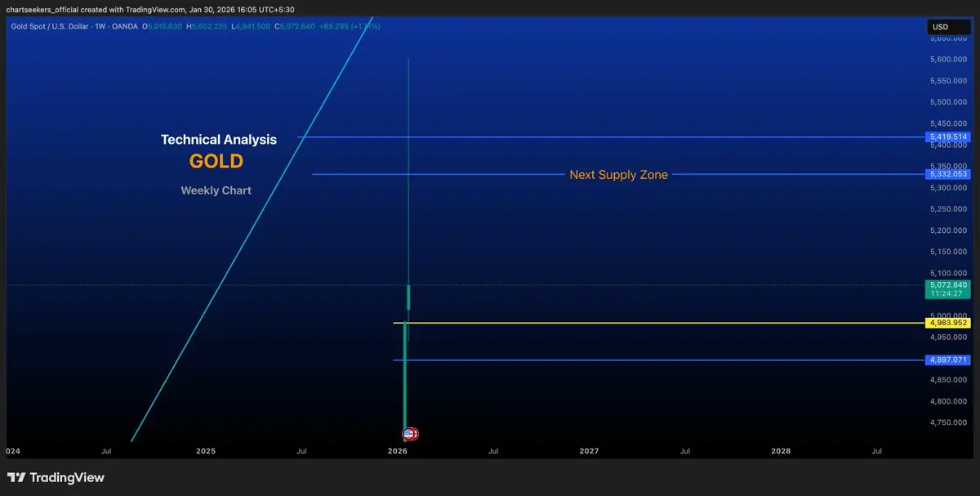Click the 'Weekly Chart' text label
This screenshot has height=496, width=980.
coord(216,190)
